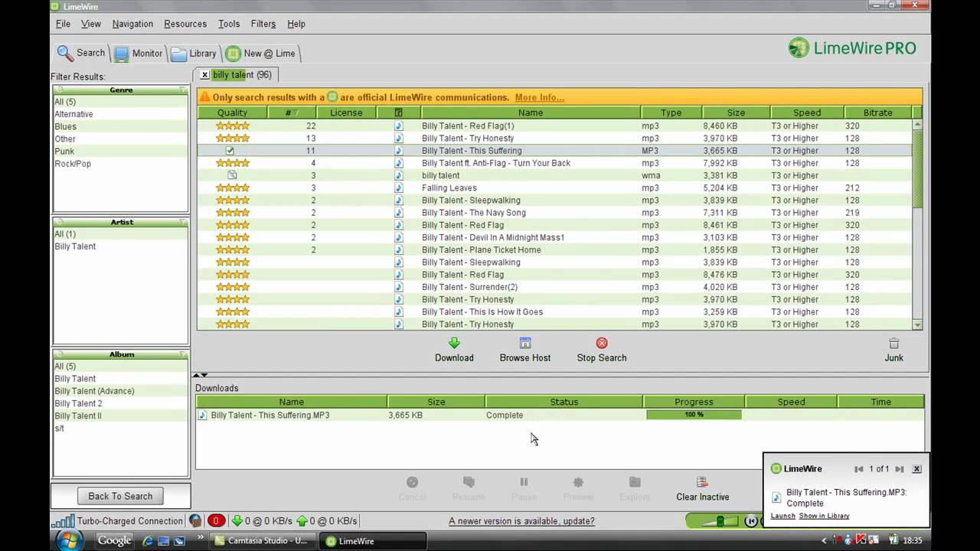
Task: Switch to the Library tab
Action: pyautogui.click(x=194, y=54)
